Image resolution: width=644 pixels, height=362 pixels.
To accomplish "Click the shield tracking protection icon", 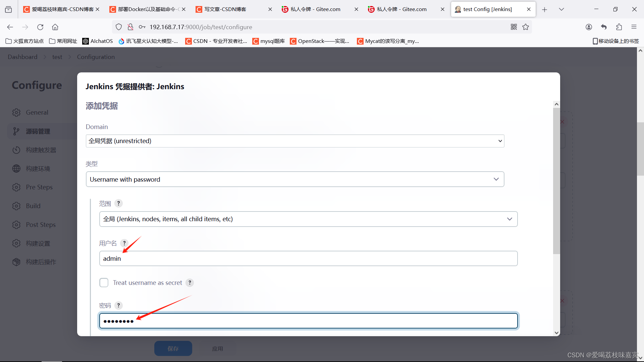I will [119, 27].
